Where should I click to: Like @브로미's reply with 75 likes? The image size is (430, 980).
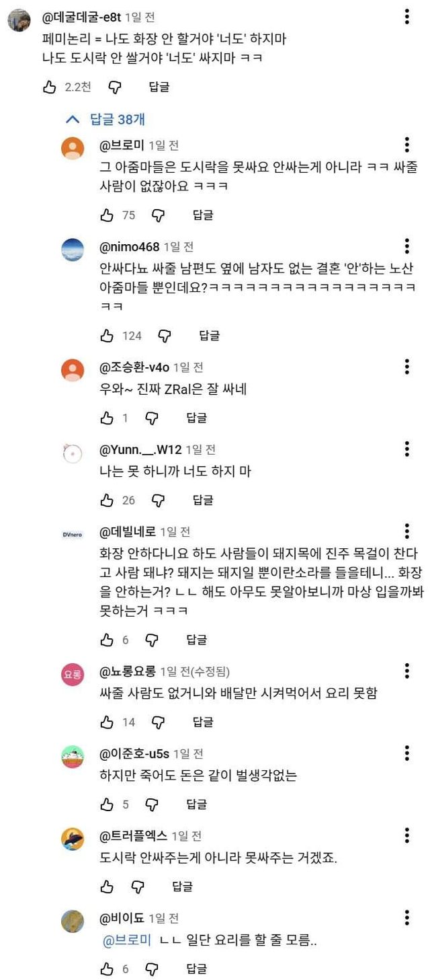coord(106,215)
